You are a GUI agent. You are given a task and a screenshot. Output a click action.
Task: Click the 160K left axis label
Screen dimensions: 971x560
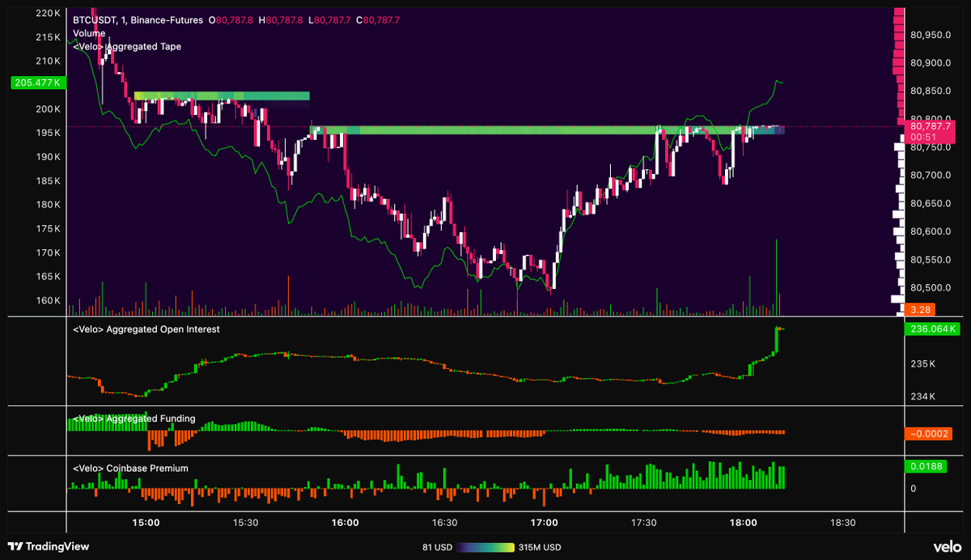(x=48, y=301)
